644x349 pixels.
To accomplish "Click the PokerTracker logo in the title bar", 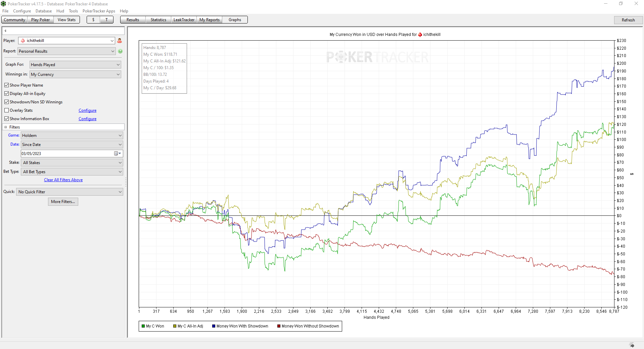I will click(x=3, y=4).
